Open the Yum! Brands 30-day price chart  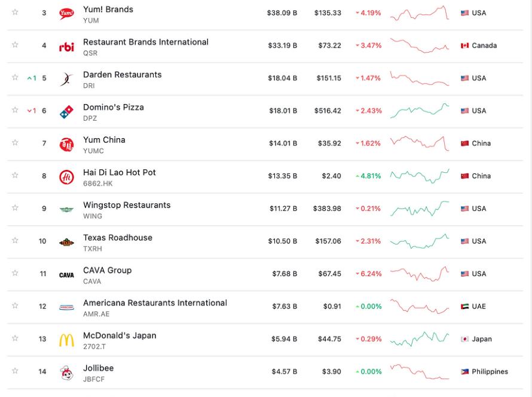(420, 13)
